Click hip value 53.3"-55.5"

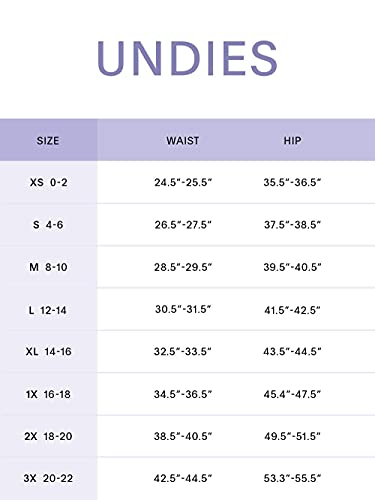[292, 478]
